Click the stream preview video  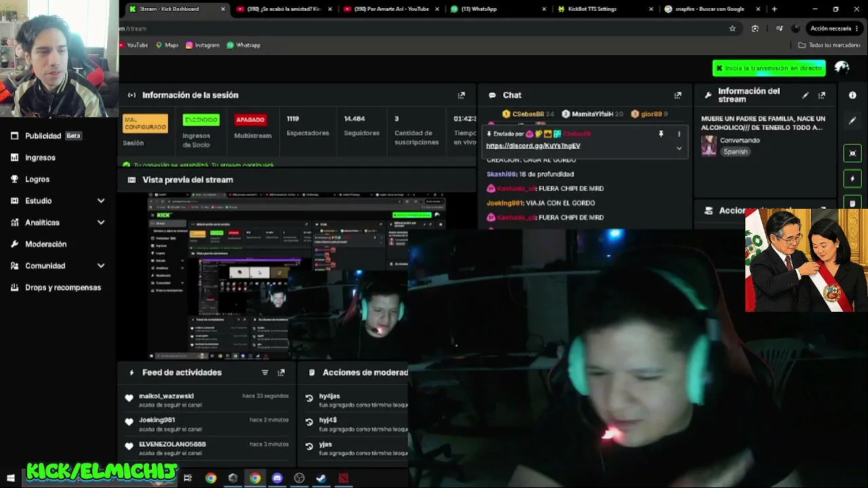(296, 275)
